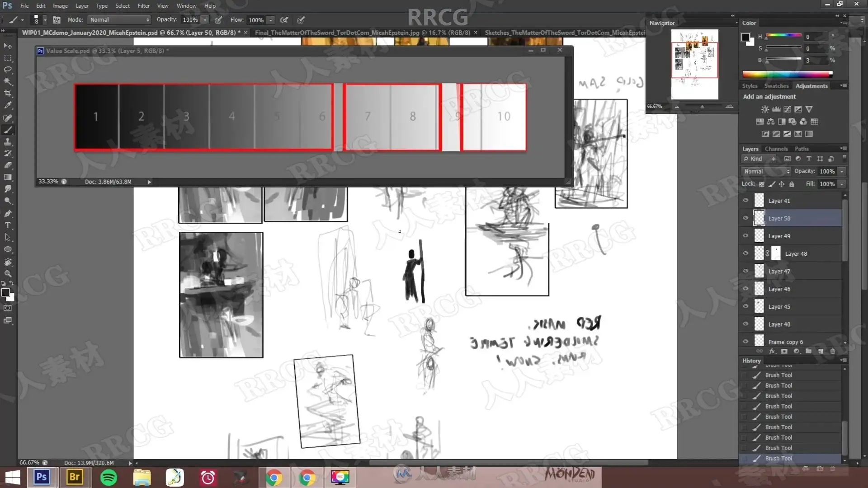Viewport: 868px width, 488px height.
Task: Select the Eyedropper tool
Action: tap(8, 105)
